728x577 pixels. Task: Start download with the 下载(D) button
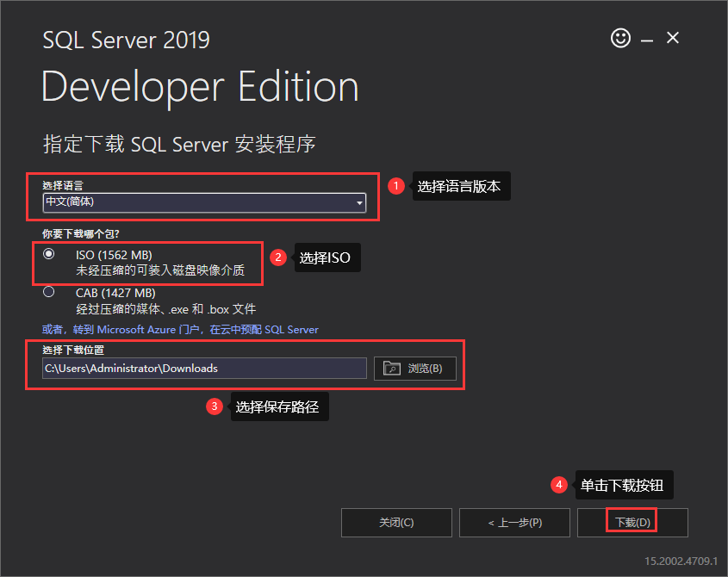coord(632,523)
